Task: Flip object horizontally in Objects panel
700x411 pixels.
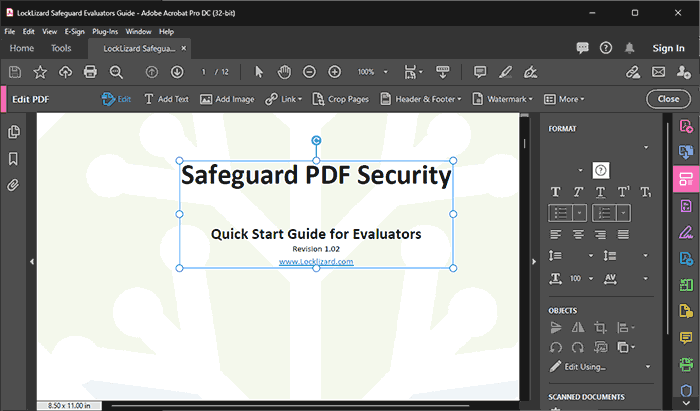Action: [578, 328]
